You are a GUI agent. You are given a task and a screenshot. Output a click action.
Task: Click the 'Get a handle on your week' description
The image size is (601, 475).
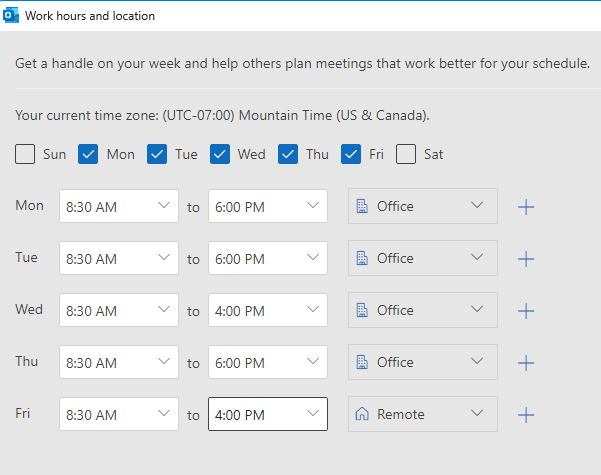tap(302, 63)
